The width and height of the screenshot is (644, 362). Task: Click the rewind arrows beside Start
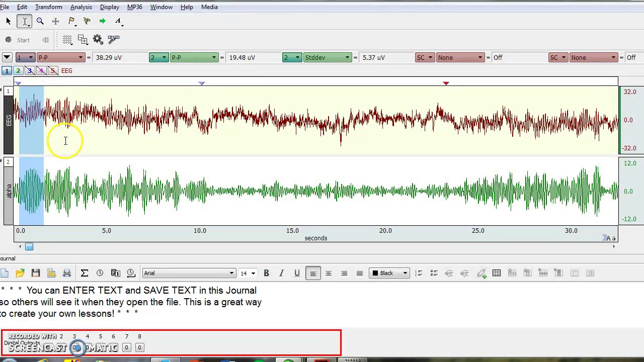click(x=45, y=40)
